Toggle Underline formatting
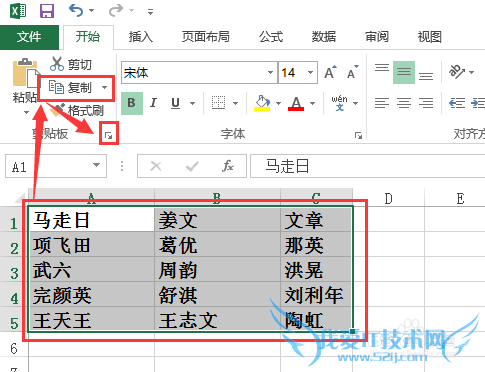The width and height of the screenshot is (485, 372). click(x=175, y=103)
